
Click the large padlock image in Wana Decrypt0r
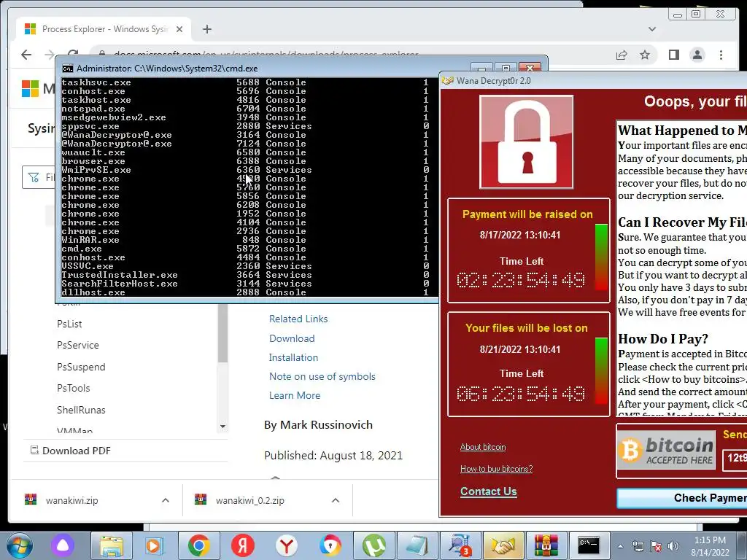526,142
